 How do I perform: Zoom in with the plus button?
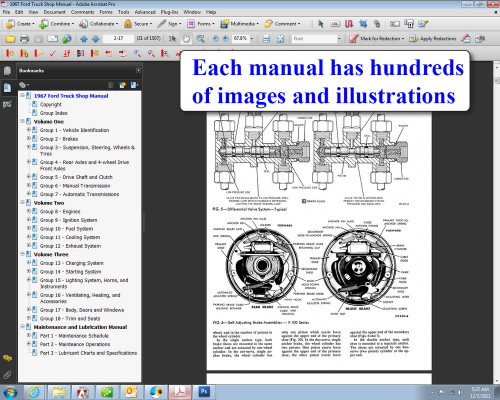coord(226,39)
